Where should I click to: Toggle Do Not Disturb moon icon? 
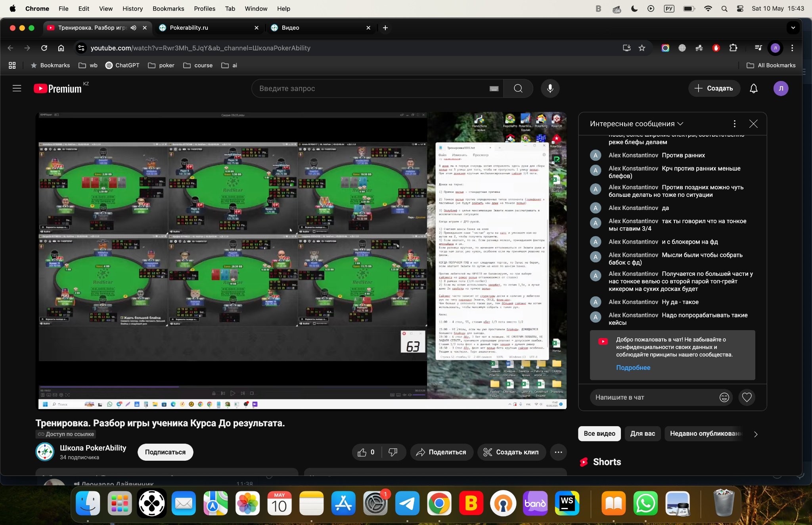634,8
